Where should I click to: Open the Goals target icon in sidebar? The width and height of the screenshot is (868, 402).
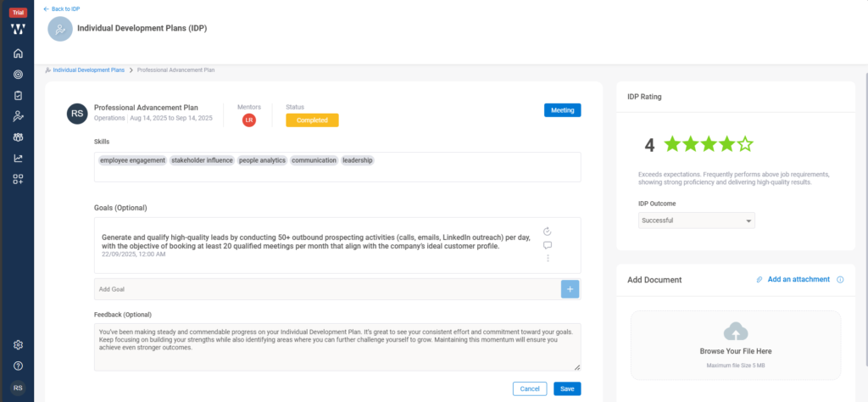tap(19, 75)
